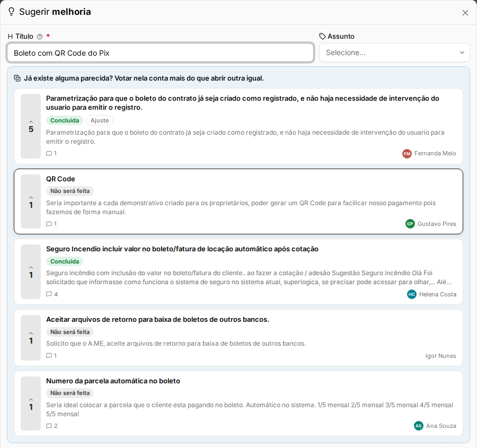Click description 'Solicito que o A.ME, aceite arquivos'
This screenshot has height=448, width=477.
click(176, 344)
